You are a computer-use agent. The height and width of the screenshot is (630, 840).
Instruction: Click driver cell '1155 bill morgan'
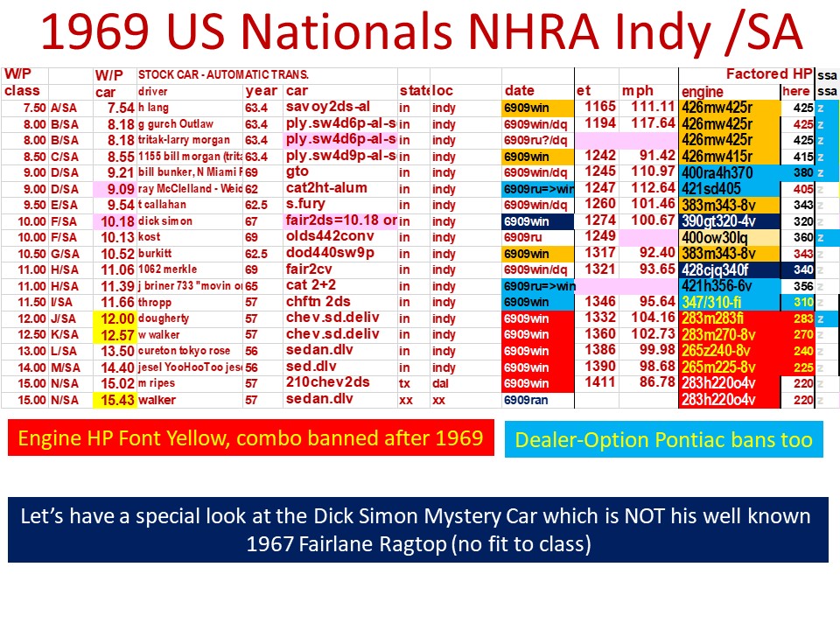[190, 157]
